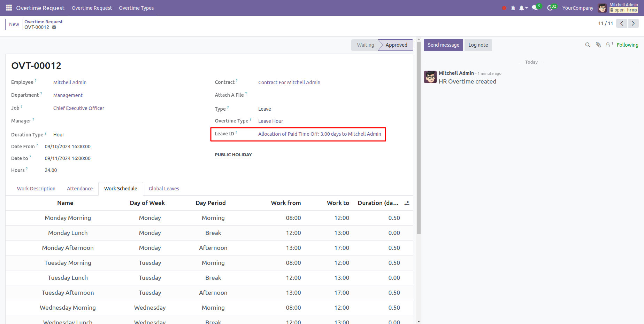Open the Overtime Types menu

coord(136,8)
